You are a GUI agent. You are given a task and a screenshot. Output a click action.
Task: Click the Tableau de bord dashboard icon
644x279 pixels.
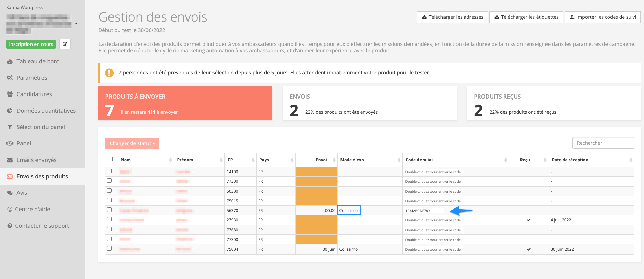(x=10, y=62)
